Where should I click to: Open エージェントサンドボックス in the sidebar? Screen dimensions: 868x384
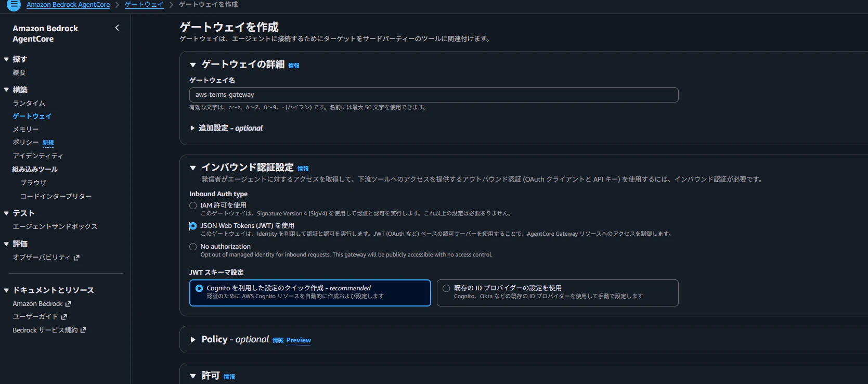click(x=55, y=227)
